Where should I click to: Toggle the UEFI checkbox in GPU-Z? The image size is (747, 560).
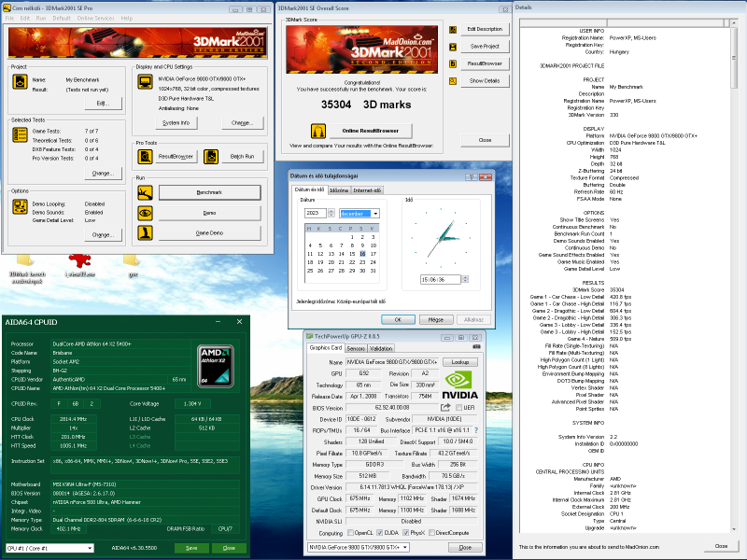pos(458,408)
